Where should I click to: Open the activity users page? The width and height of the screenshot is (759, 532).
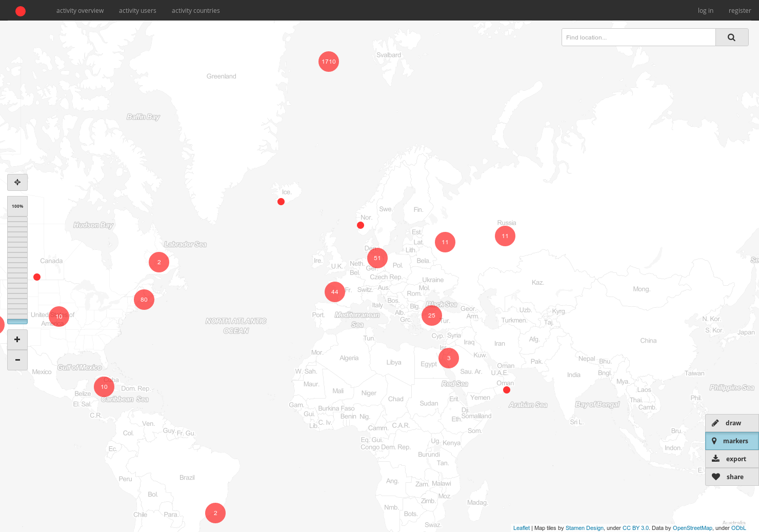pyautogui.click(x=137, y=11)
